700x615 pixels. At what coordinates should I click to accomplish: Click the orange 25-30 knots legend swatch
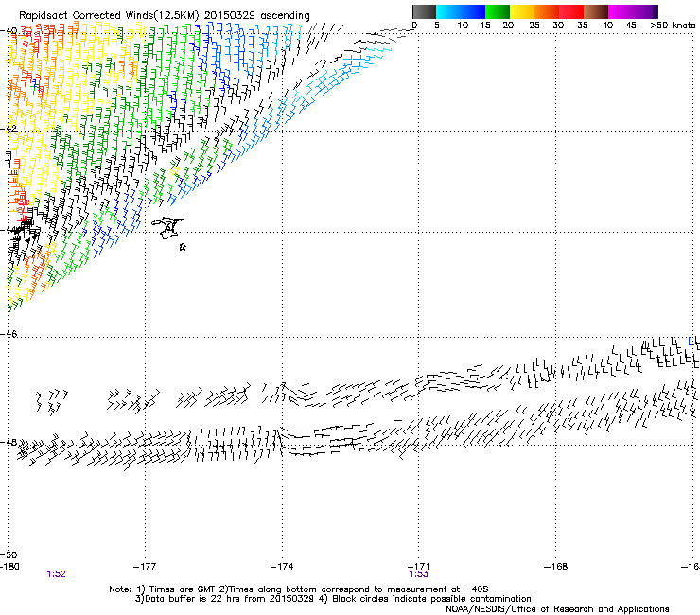[547, 11]
